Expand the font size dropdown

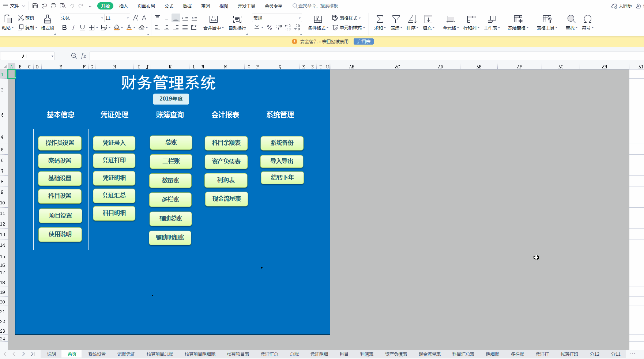point(128,18)
